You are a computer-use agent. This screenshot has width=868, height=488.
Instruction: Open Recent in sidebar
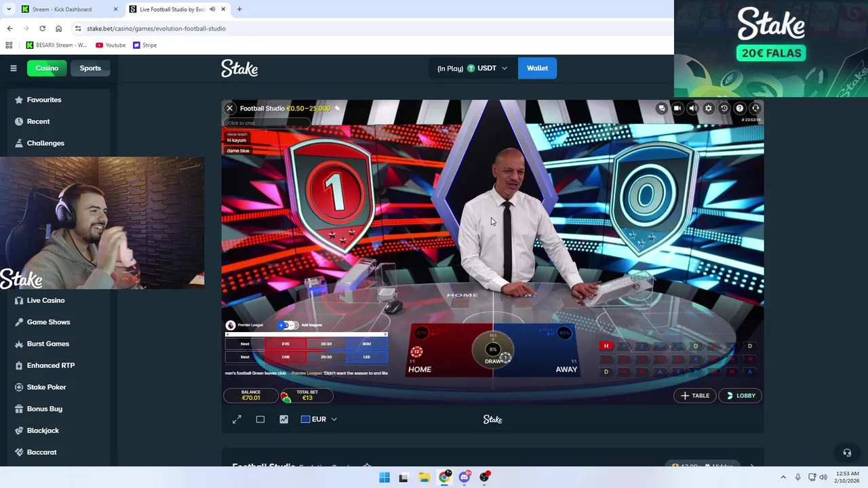38,121
